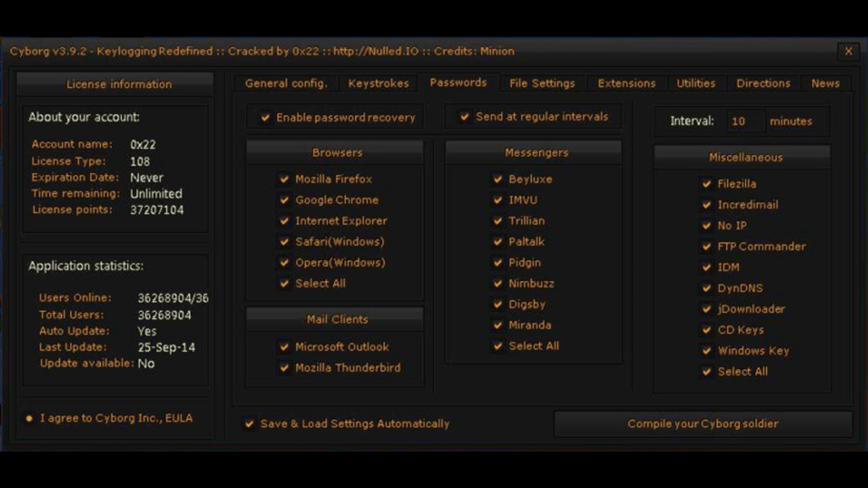Open the Utilities tab

click(x=696, y=84)
